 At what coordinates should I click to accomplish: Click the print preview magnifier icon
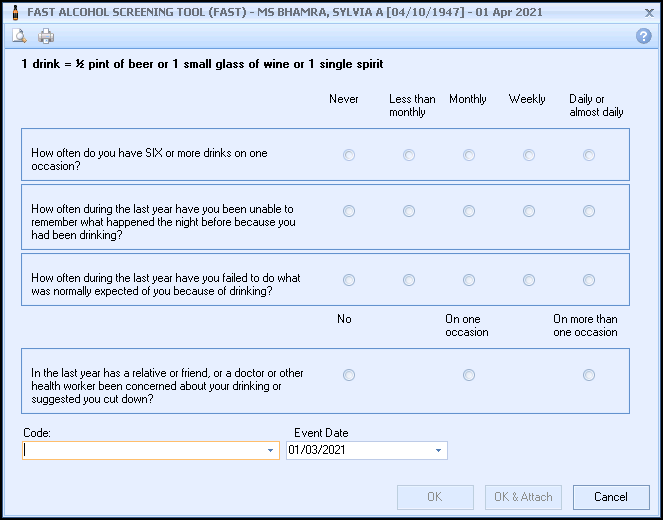point(19,36)
